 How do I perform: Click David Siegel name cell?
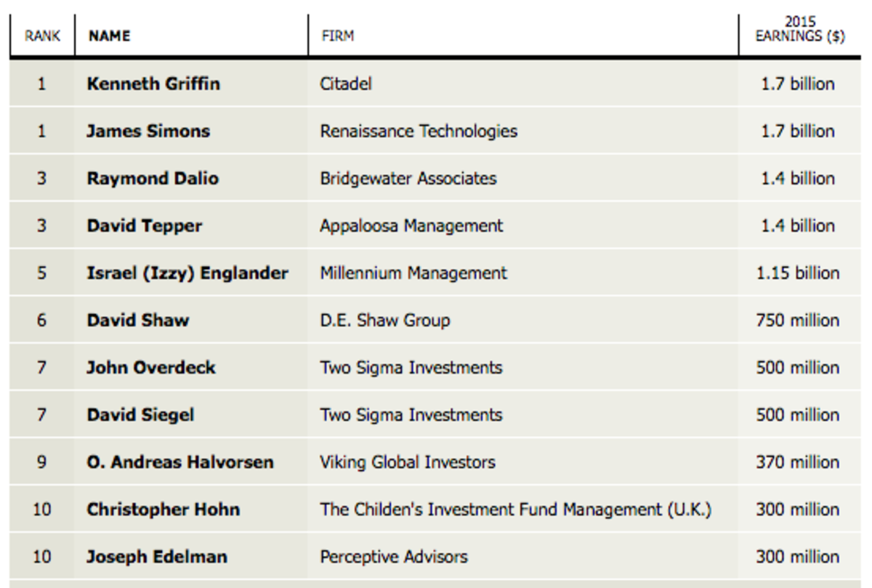(141, 415)
